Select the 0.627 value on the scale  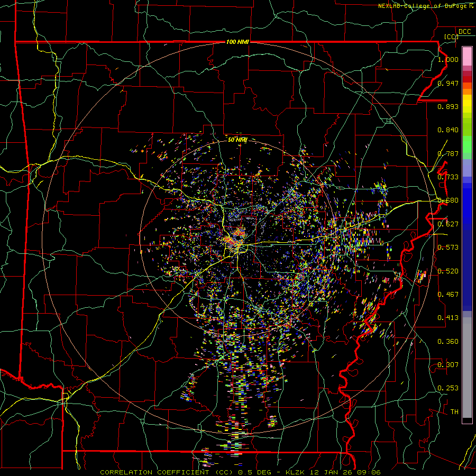coord(448,224)
